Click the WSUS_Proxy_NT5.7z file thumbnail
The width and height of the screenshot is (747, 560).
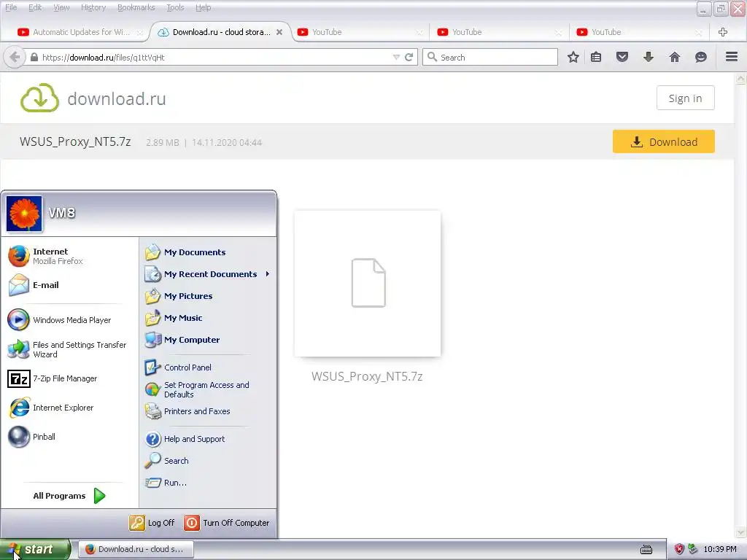pyautogui.click(x=368, y=284)
